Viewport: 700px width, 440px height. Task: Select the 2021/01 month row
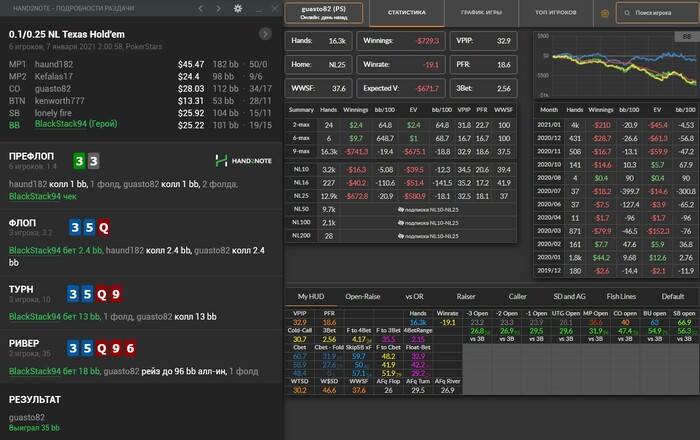(616, 125)
